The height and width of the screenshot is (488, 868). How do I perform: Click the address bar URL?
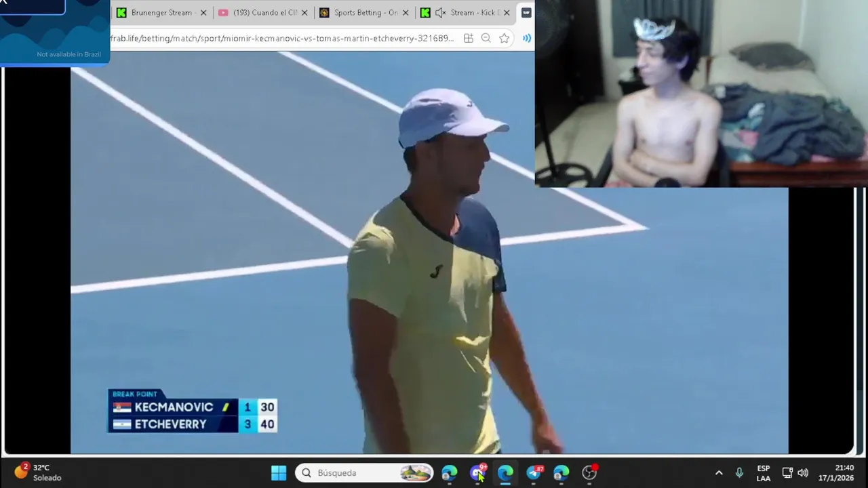coord(282,39)
